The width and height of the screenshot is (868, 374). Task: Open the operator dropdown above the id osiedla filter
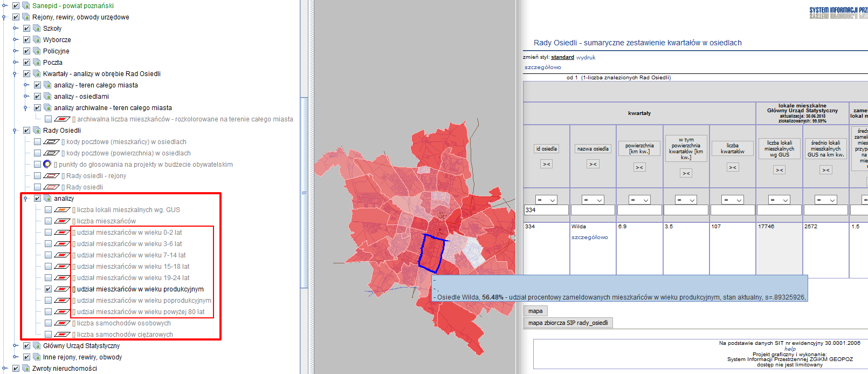[x=546, y=200]
